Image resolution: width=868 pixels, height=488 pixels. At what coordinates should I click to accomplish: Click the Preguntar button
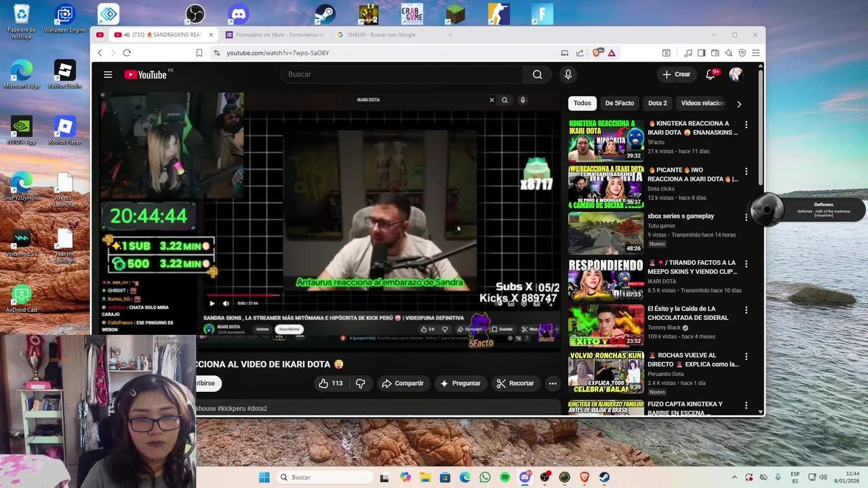[460, 384]
